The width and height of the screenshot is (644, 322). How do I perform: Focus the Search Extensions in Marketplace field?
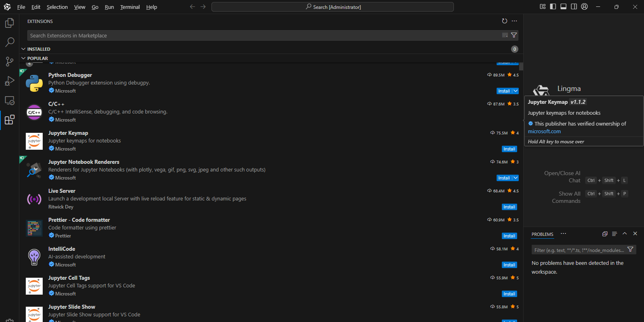[262, 35]
